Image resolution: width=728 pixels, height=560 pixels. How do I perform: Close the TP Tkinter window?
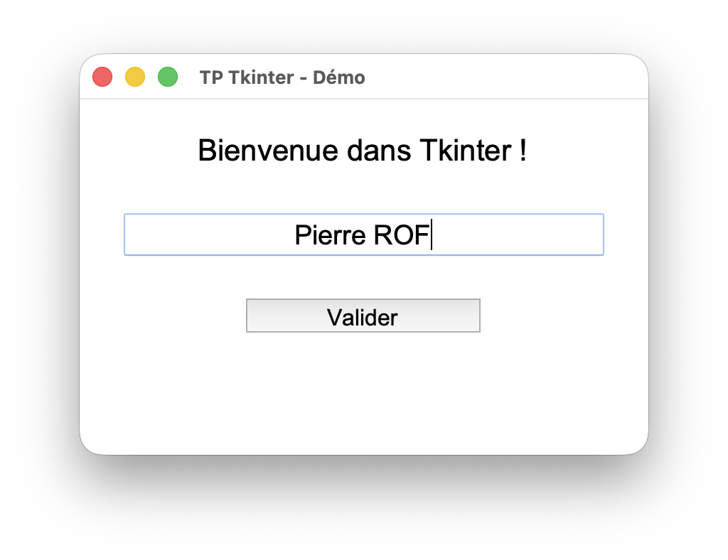coord(102,77)
